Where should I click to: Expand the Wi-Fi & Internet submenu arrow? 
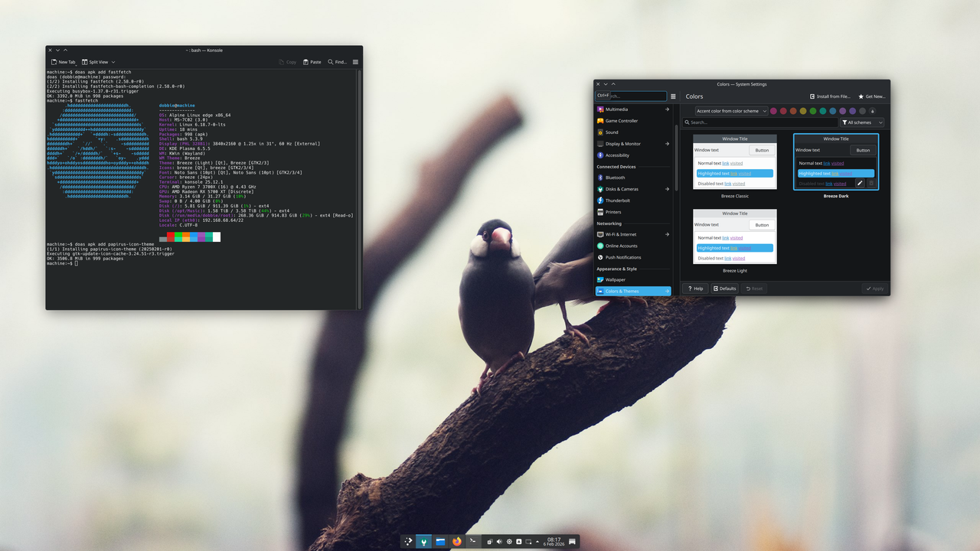click(667, 234)
